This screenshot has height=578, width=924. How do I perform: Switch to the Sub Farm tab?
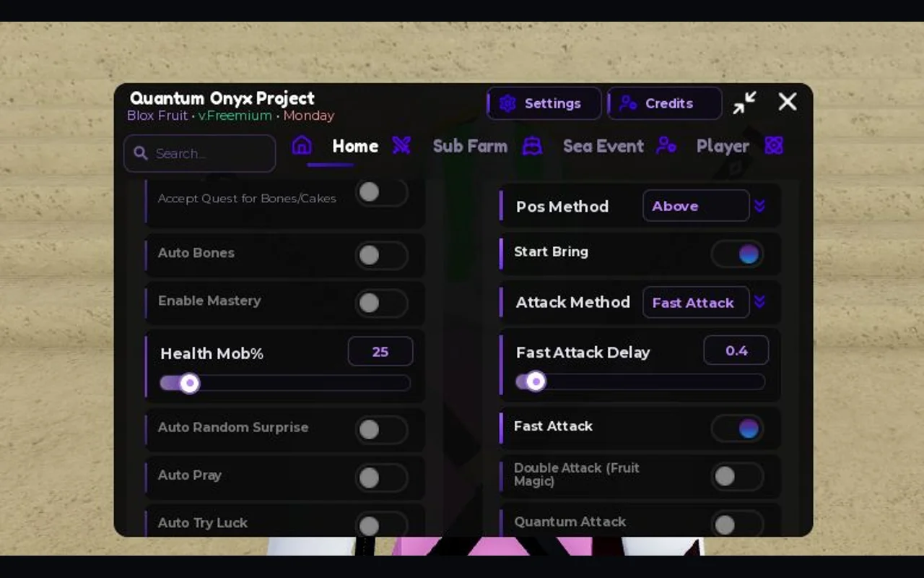point(470,146)
